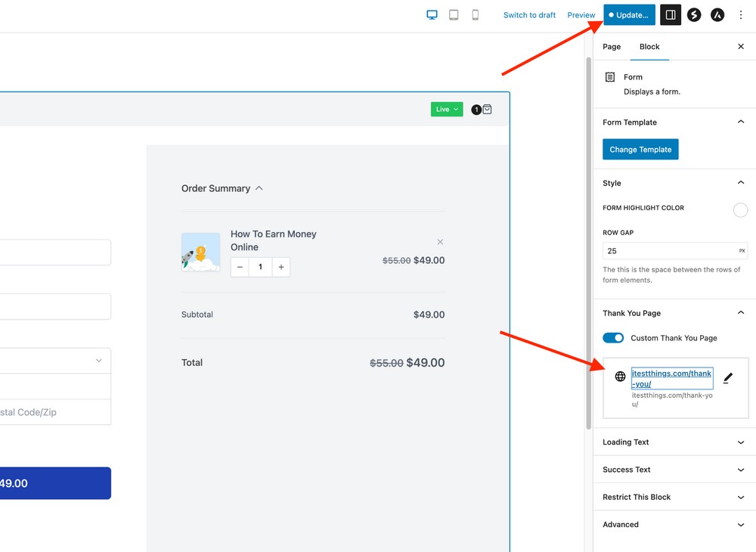Open the SureCart icon in the top bar
Image resolution: width=756 pixels, height=552 pixels.
pos(694,14)
